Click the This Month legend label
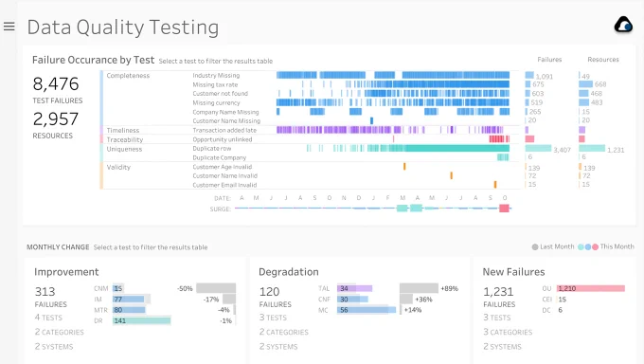 coord(617,246)
